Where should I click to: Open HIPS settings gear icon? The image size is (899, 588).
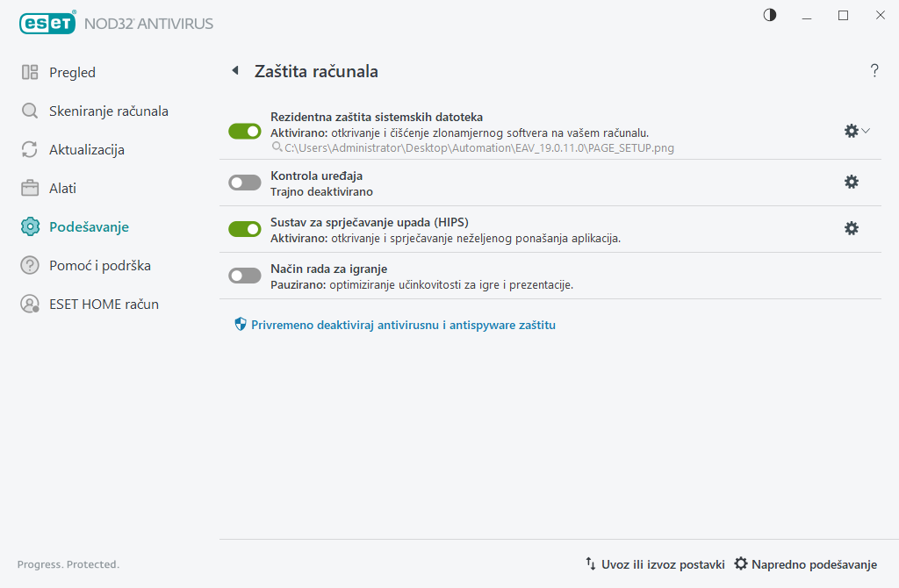851,228
